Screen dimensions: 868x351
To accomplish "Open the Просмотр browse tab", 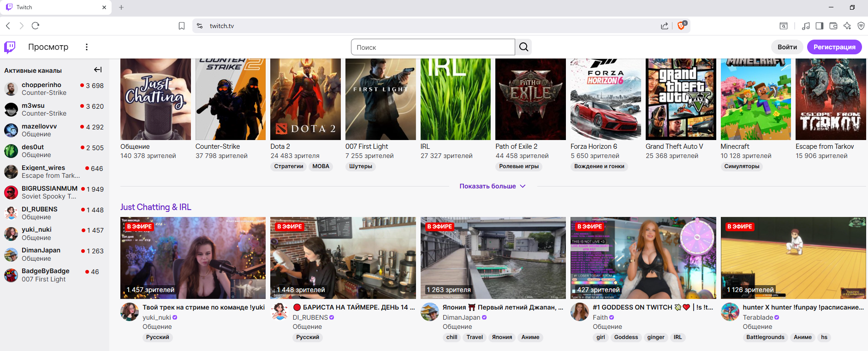I will coord(48,47).
